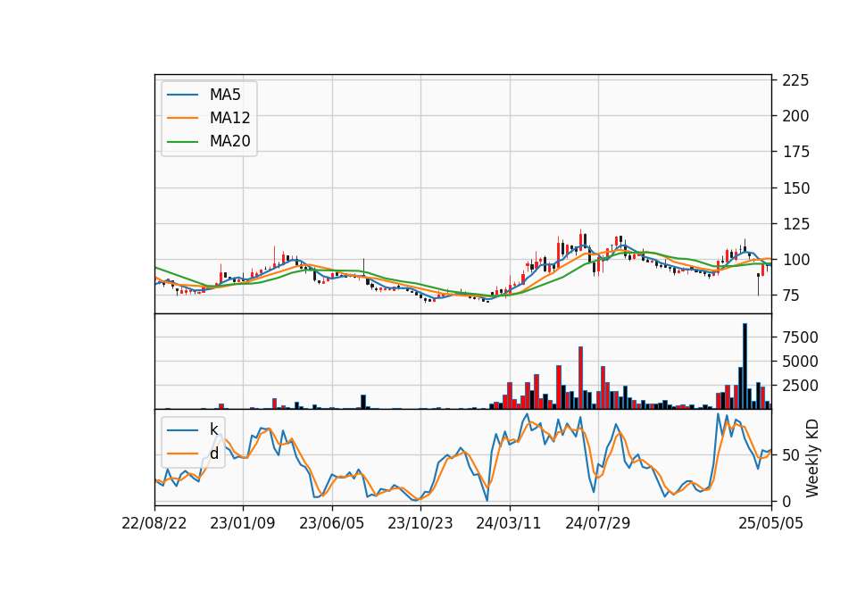Click the orange MA12 legend line sample

pos(182,118)
